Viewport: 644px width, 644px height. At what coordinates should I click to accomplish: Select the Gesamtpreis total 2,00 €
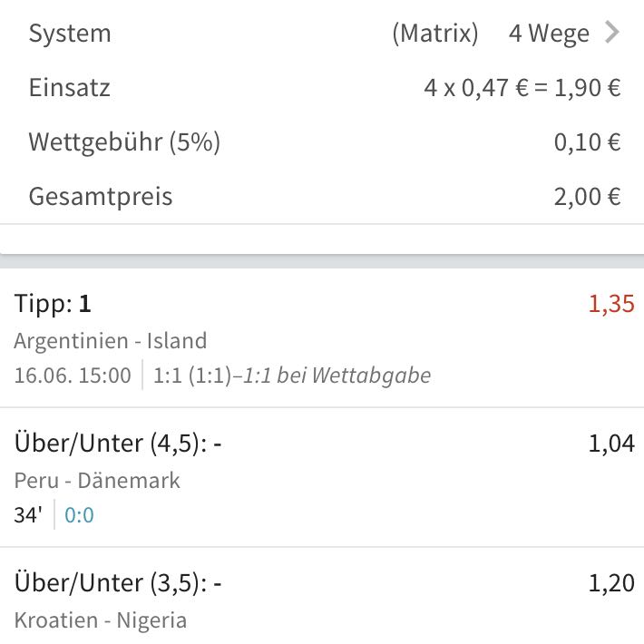tap(588, 197)
